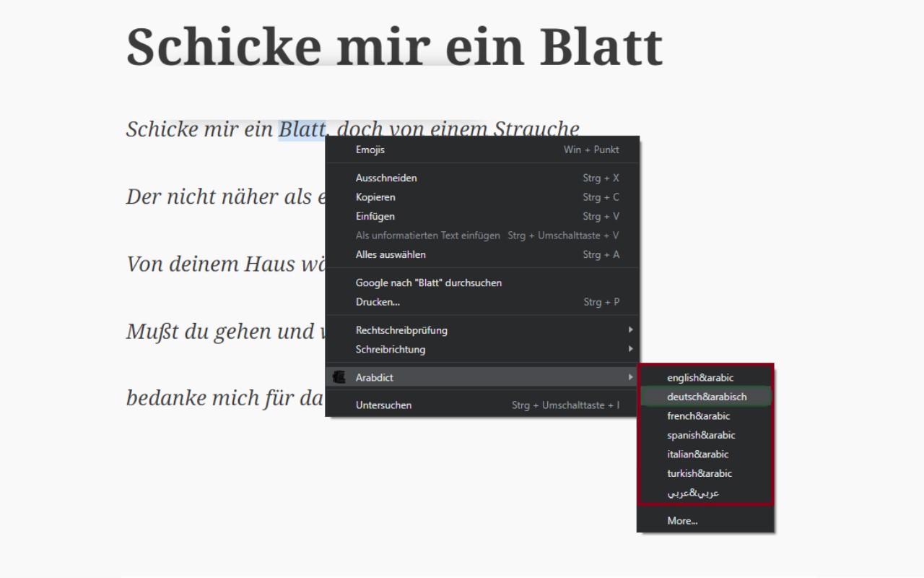Select turkish&arabic dictionary option
Screen dimensions: 924x578
click(699, 473)
